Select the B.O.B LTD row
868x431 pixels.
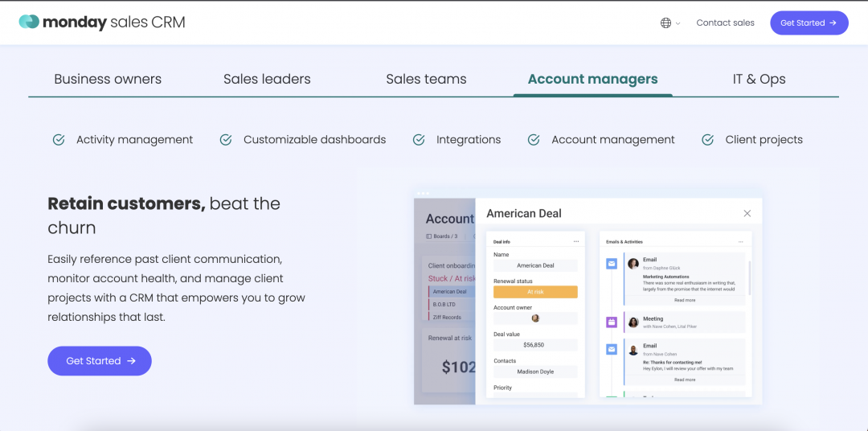click(x=451, y=304)
